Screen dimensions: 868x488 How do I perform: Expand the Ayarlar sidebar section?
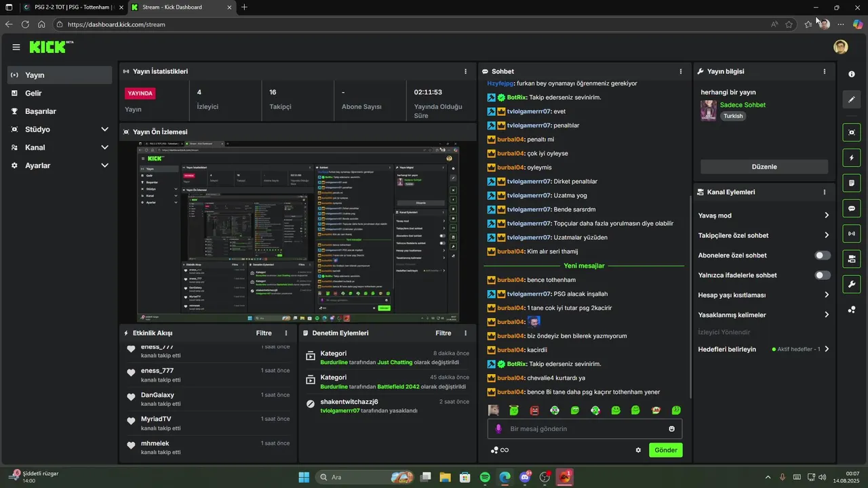[60, 165]
